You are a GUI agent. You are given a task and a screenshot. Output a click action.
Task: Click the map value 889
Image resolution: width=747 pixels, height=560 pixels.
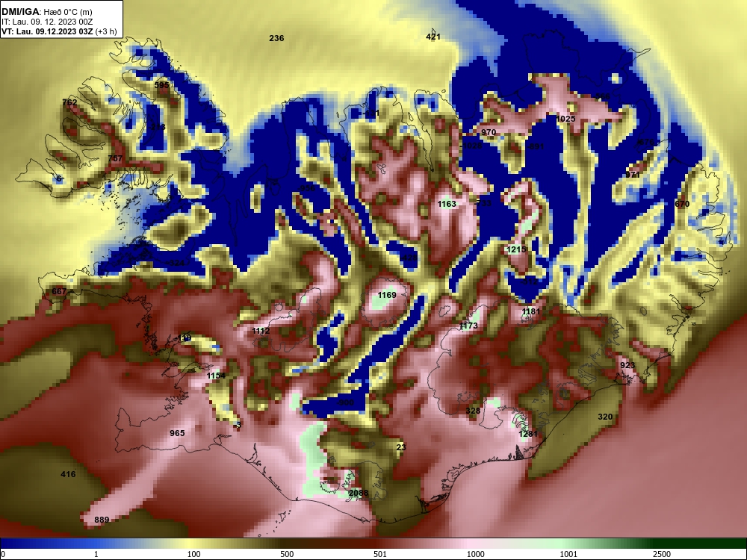[102, 520]
